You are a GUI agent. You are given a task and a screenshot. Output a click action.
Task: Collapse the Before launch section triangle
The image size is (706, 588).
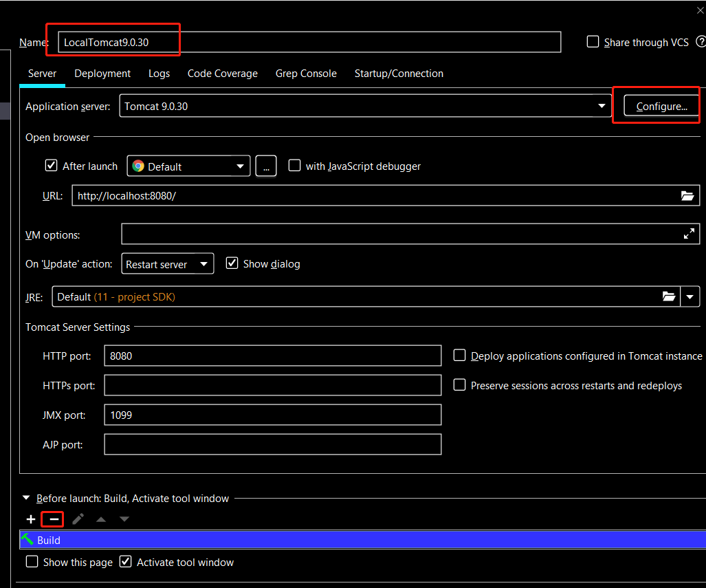click(x=26, y=498)
